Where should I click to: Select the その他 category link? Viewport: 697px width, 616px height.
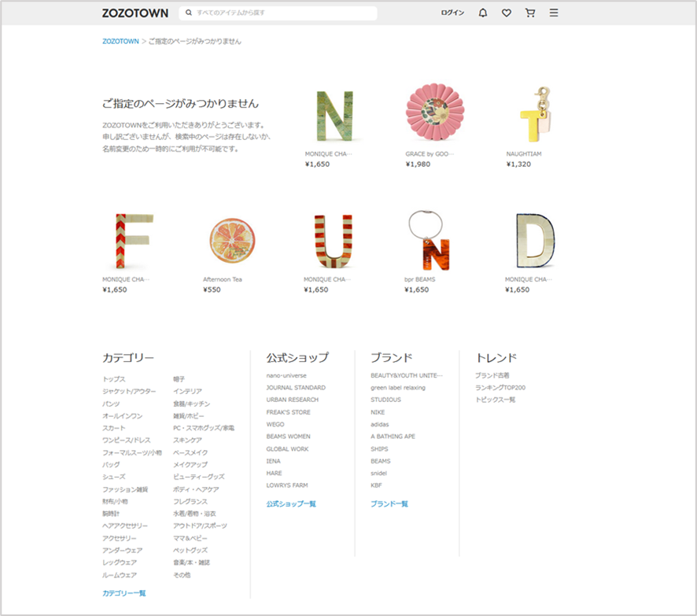click(182, 575)
